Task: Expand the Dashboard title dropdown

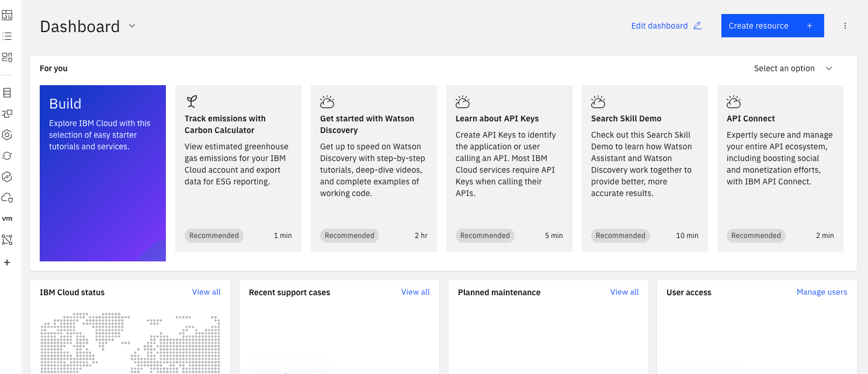Action: click(131, 26)
